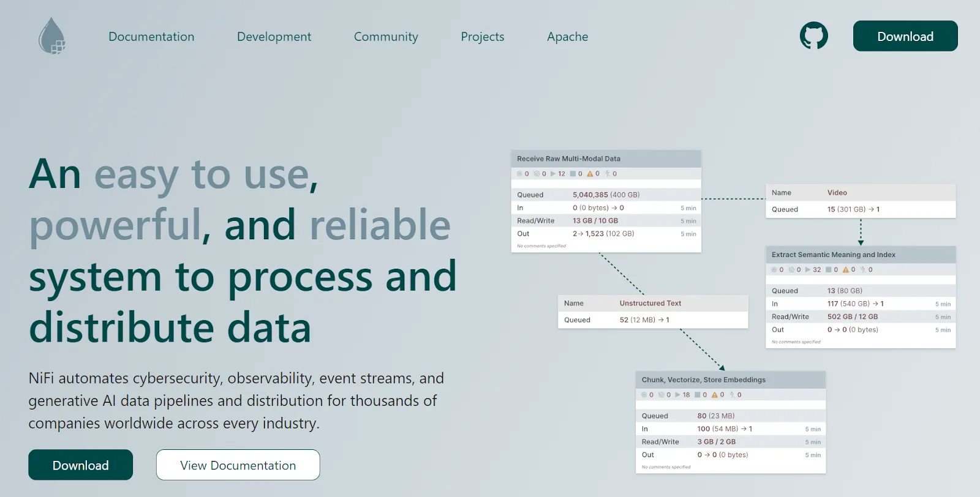Click the "52 (12 MB) → 1" queued value
The height and width of the screenshot is (497, 980).
click(644, 320)
